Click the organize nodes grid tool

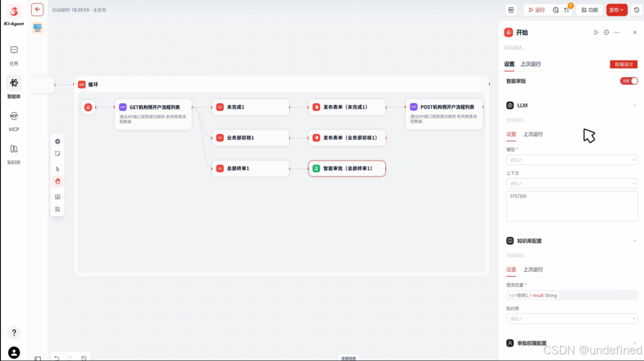coord(57,209)
